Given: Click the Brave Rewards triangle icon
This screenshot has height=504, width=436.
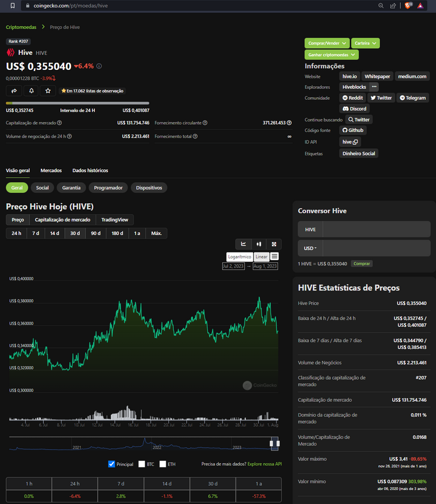Looking at the screenshot, I should (420, 6).
